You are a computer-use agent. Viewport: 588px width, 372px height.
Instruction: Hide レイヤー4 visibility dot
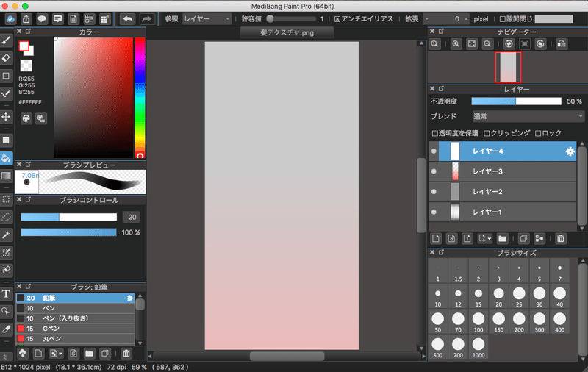tap(434, 151)
